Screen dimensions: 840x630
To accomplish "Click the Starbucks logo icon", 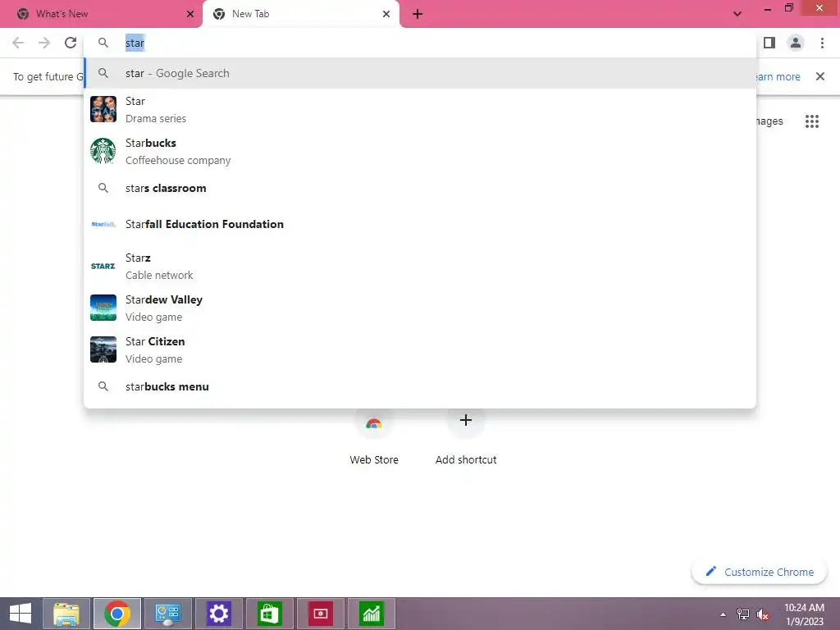I will coord(103,151).
